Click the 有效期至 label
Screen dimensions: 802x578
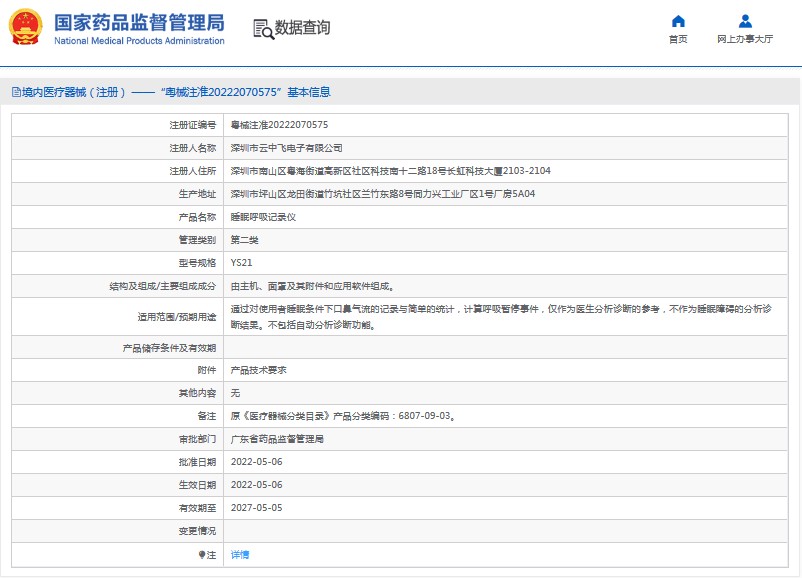197,508
